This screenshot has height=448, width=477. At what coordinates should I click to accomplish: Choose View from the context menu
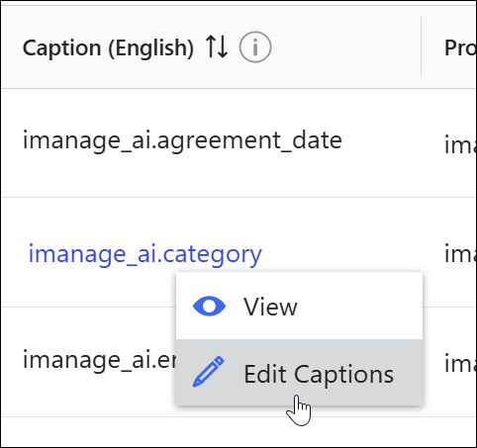pos(299,307)
